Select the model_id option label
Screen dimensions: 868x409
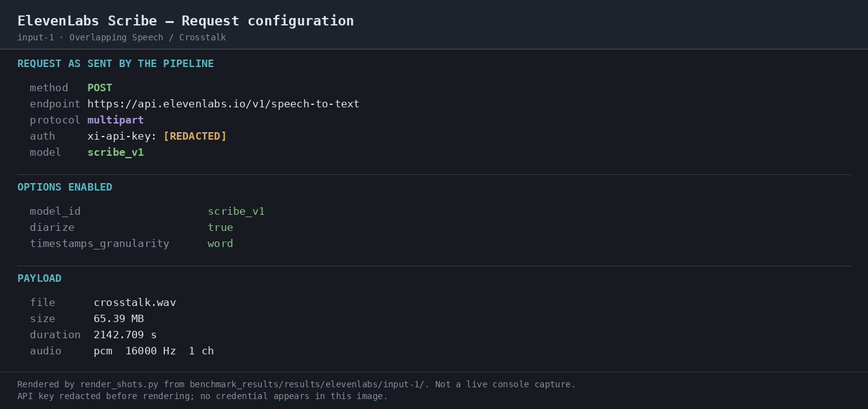pyautogui.click(x=55, y=211)
